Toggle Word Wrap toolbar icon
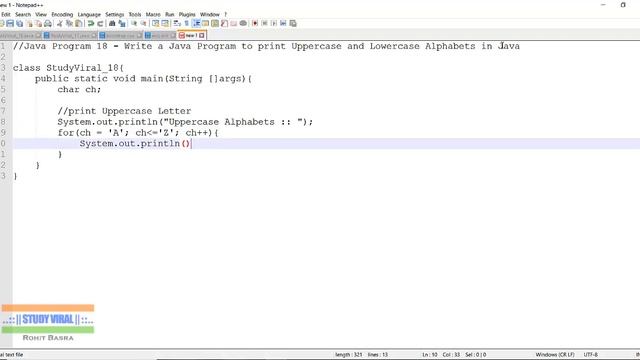Viewport: 640px width, 360px height. (x=176, y=23)
